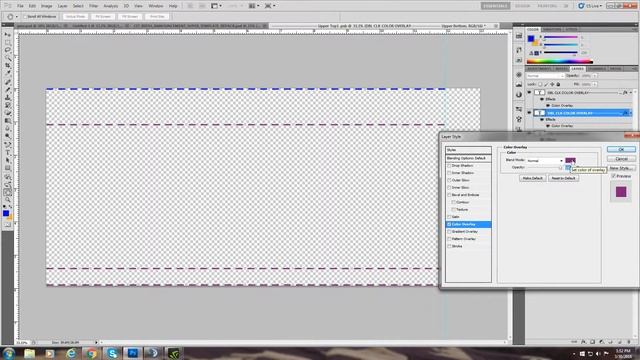Screen dimensions: 640x360
Task: Enable the Inner Shadow checkbox
Action: click(x=449, y=173)
